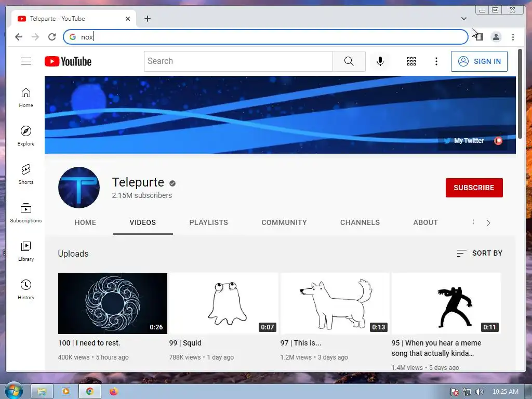The image size is (532, 399).
Task: Open the '97 | This is...' dog thumbnail
Action: pyautogui.click(x=335, y=303)
